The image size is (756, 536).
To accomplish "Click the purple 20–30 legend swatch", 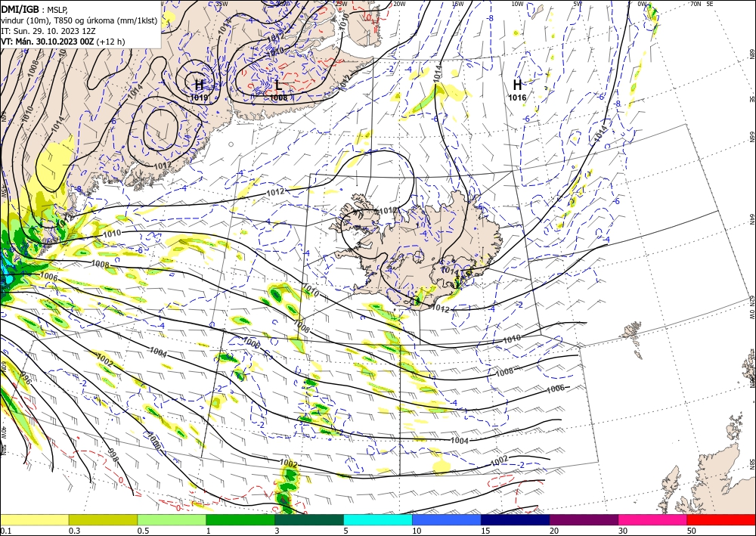I will [x=584, y=519].
